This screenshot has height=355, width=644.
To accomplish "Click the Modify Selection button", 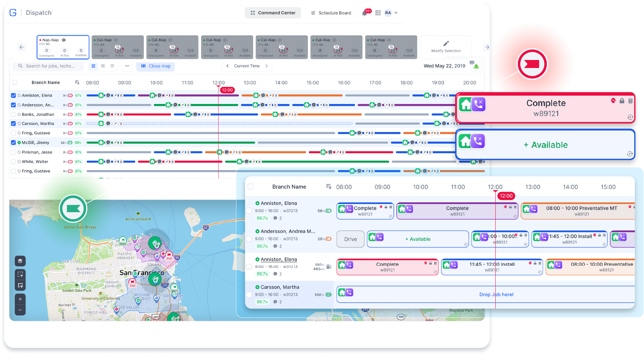I will 446,47.
